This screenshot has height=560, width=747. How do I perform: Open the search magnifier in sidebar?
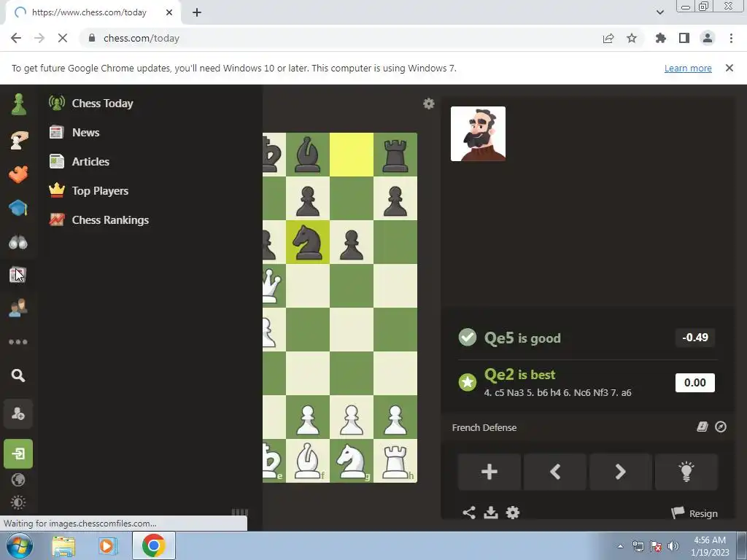18,376
